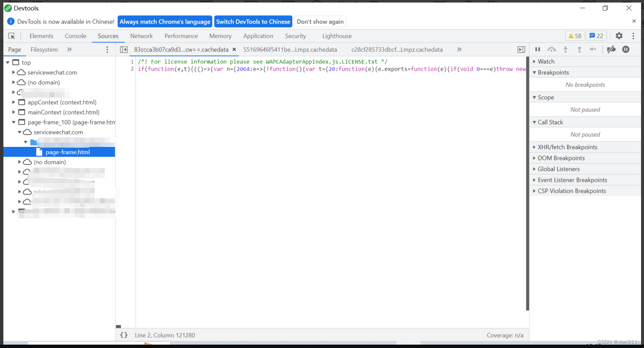Pause script execution
This screenshot has width=644, height=348.
coord(538,49)
